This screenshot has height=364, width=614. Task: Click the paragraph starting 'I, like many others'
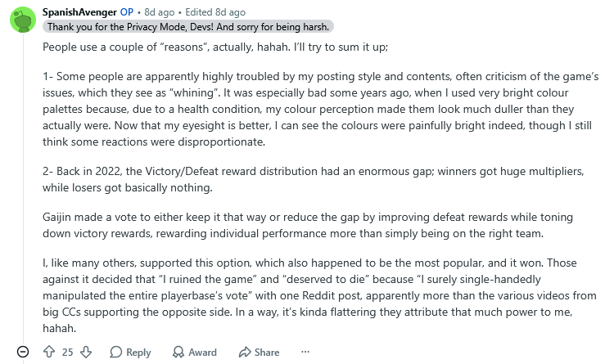pyautogui.click(x=319, y=295)
